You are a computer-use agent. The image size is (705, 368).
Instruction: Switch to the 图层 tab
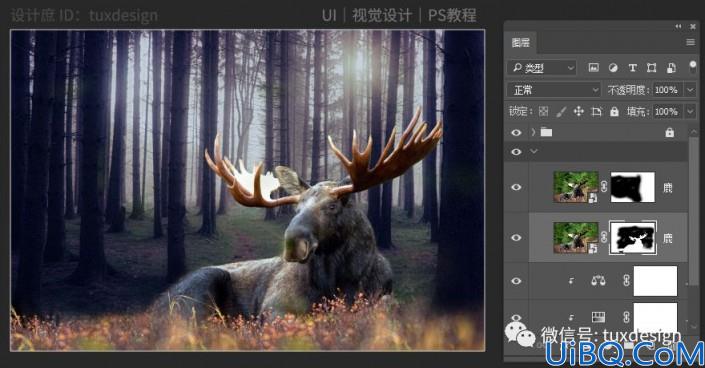tap(521, 42)
